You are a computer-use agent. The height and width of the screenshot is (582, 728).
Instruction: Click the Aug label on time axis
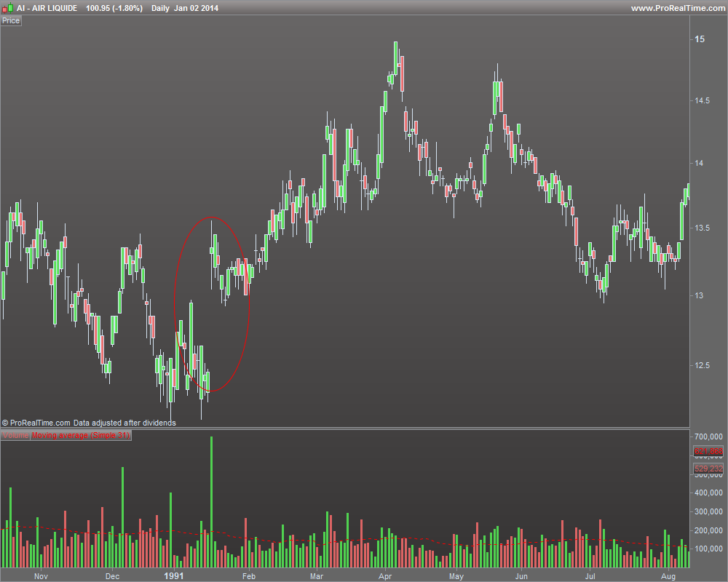[668, 576]
